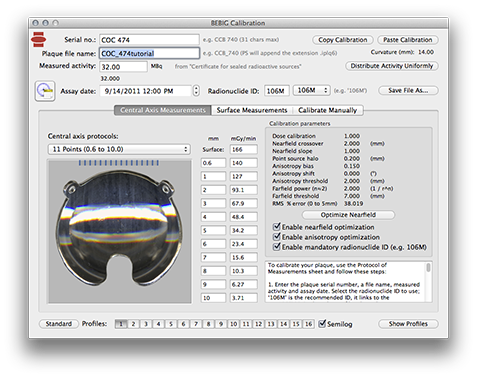Click the red plaque icon beside Serial no.
Image resolution: width=477 pixels, height=378 pixels.
point(38,40)
